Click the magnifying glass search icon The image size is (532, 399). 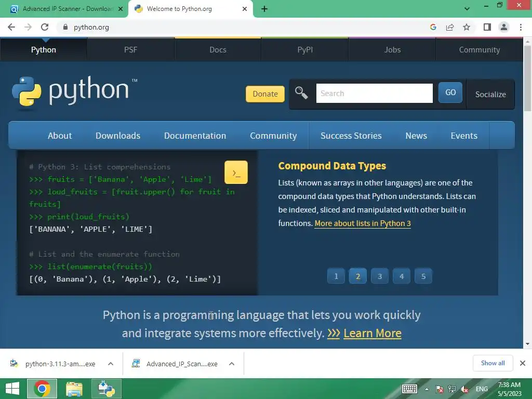coord(301,93)
